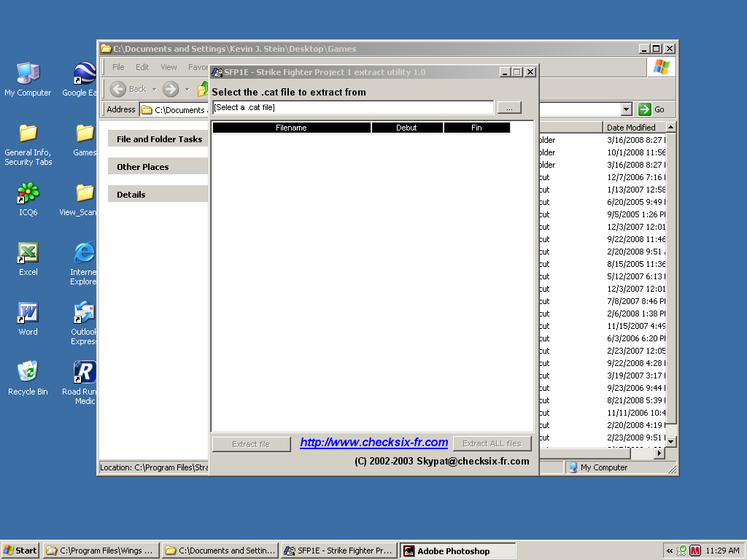Open the Games folder on desktop
747x560 pixels.
pos(85,140)
